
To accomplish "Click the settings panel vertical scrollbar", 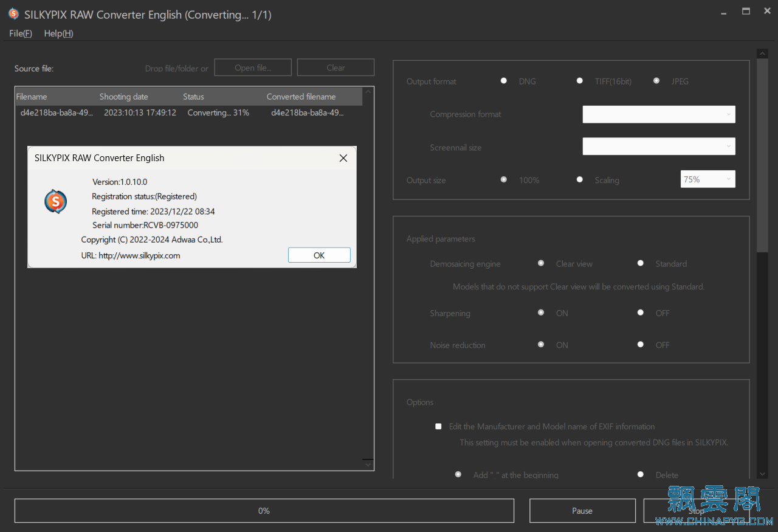I will tap(762, 155).
